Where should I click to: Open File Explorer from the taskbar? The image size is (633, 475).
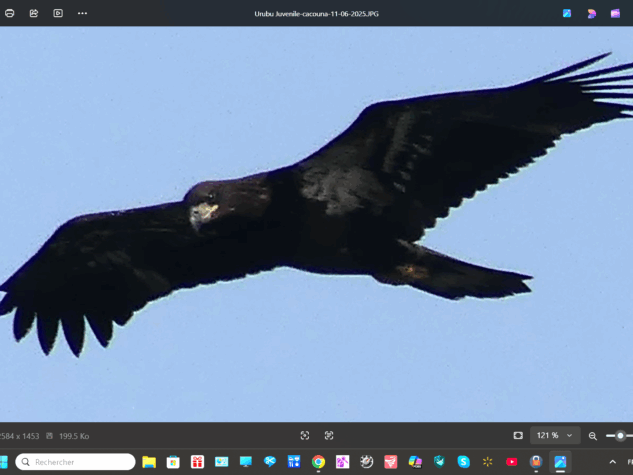149,462
